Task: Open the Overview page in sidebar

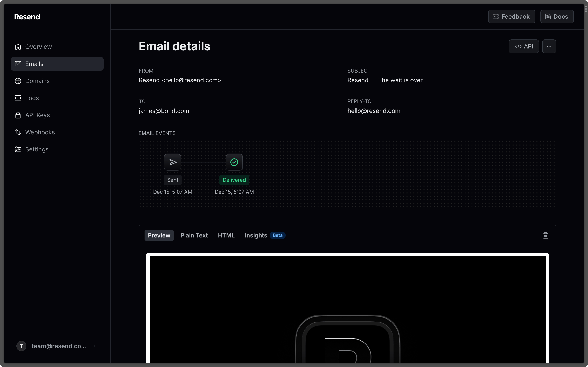Action: pos(57,47)
